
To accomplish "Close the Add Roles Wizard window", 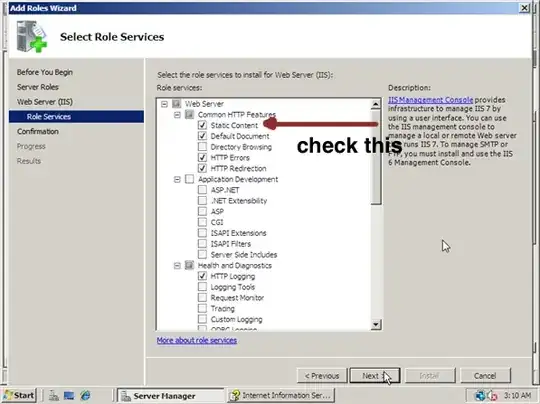I will [524, 8].
